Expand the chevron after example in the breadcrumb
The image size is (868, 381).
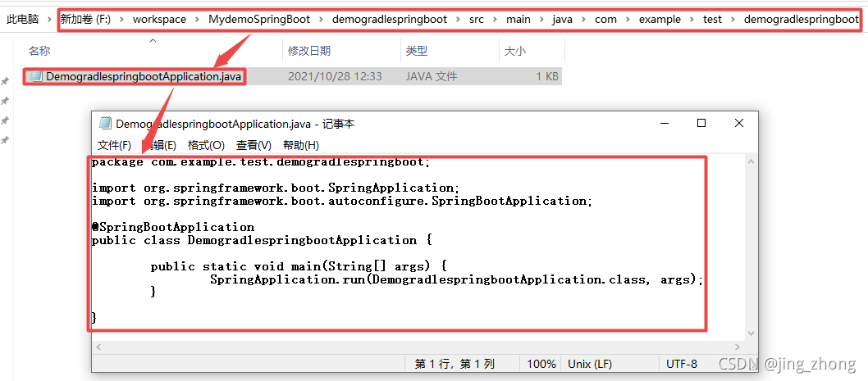click(692, 20)
